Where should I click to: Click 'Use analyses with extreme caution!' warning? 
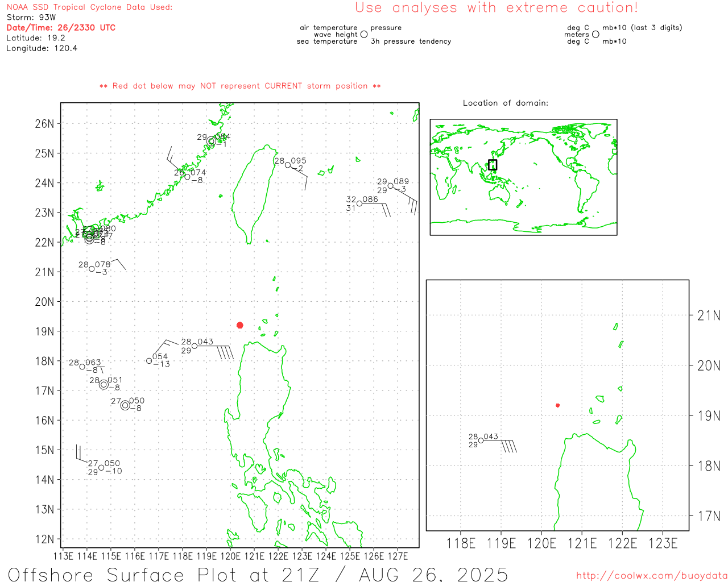497,7
